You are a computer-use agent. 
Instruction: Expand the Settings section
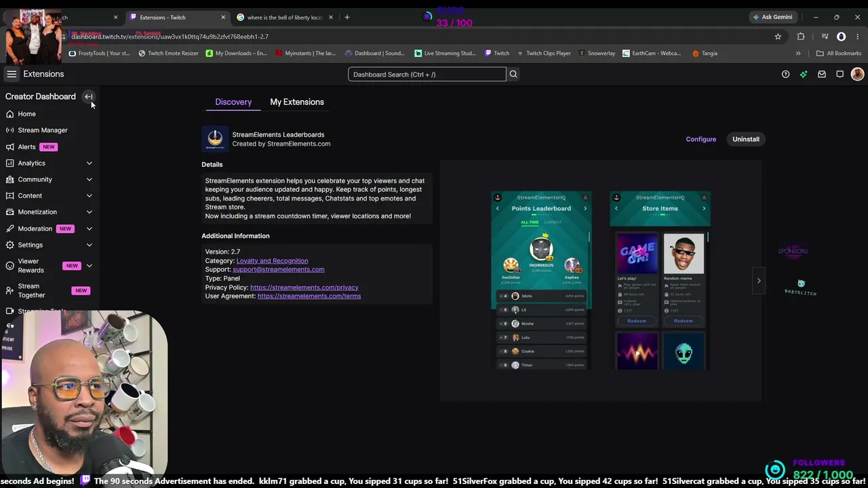point(89,245)
